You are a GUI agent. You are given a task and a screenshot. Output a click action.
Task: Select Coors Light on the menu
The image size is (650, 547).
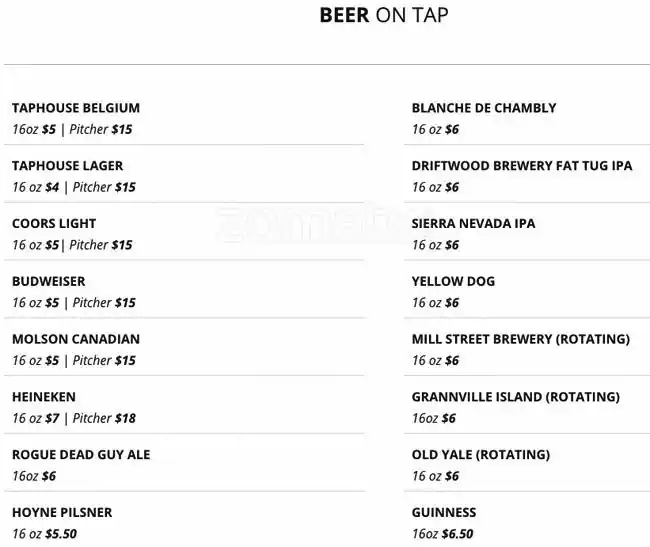tap(54, 224)
